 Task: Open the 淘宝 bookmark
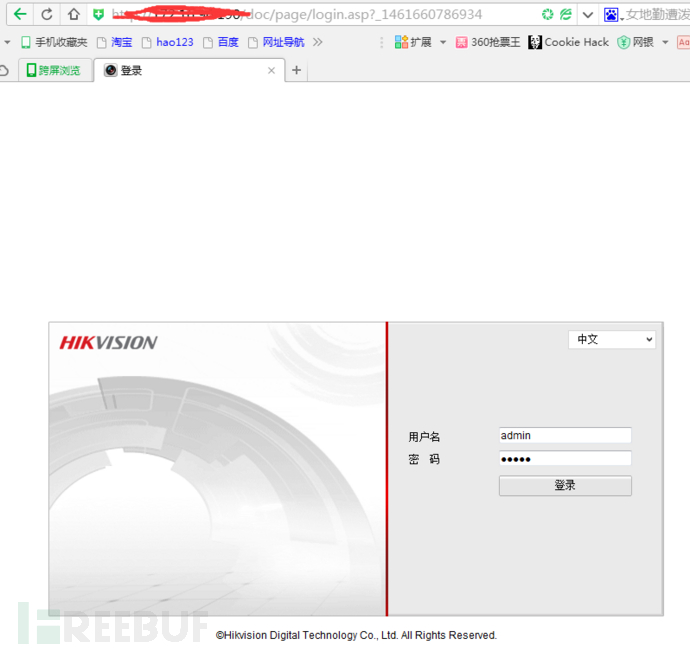point(114,42)
